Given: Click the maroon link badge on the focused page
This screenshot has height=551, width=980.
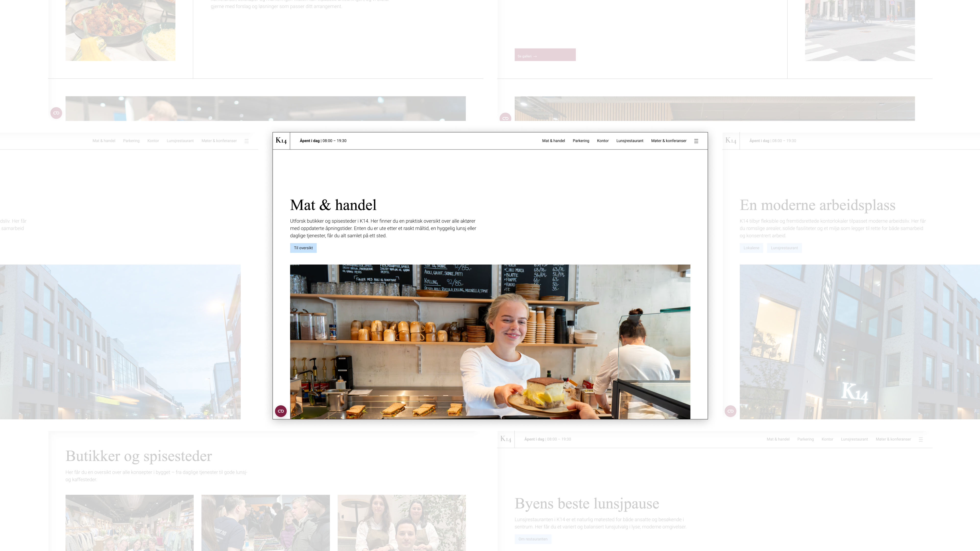Looking at the screenshot, I should coord(281,411).
